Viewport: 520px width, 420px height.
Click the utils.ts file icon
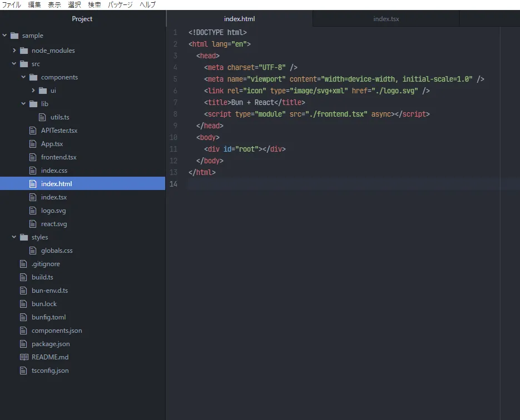tap(42, 117)
